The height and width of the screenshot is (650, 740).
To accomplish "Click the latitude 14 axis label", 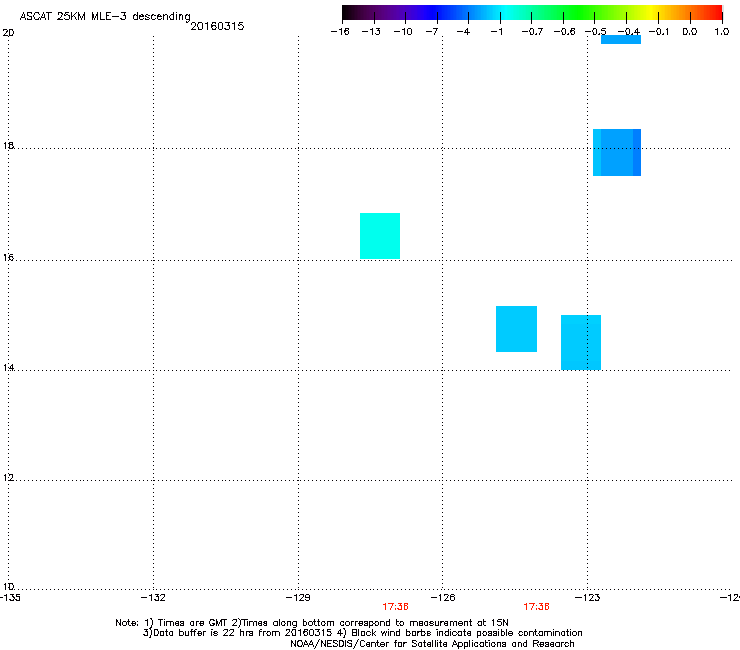I will point(8,367).
